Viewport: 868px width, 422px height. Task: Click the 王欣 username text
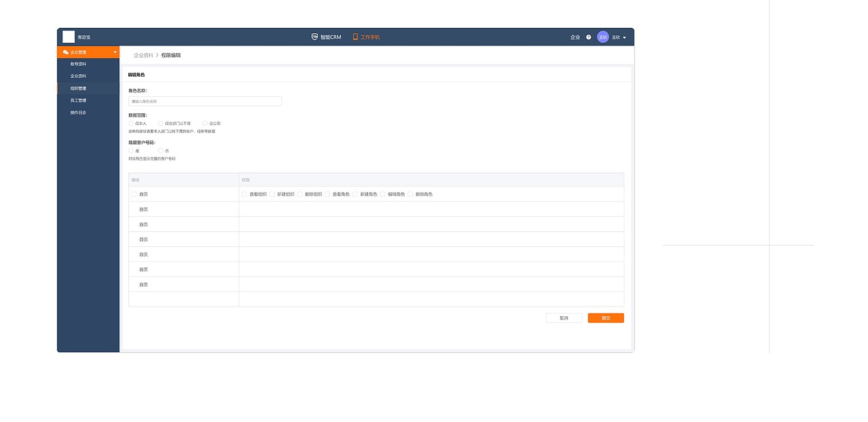point(616,37)
